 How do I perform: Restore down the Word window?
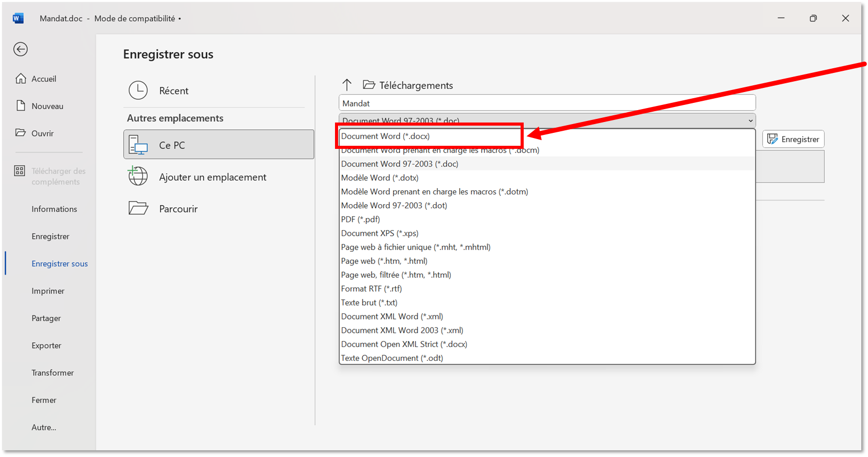(x=813, y=18)
